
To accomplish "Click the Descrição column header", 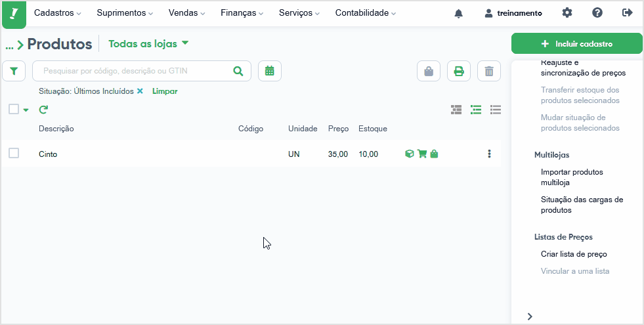I will coord(56,129).
